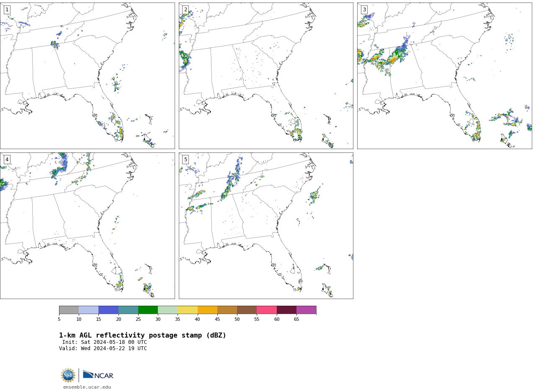The image size is (536, 392).
Task: Click the 1-km AGL reflectivity title
Action: pyautogui.click(x=142, y=335)
